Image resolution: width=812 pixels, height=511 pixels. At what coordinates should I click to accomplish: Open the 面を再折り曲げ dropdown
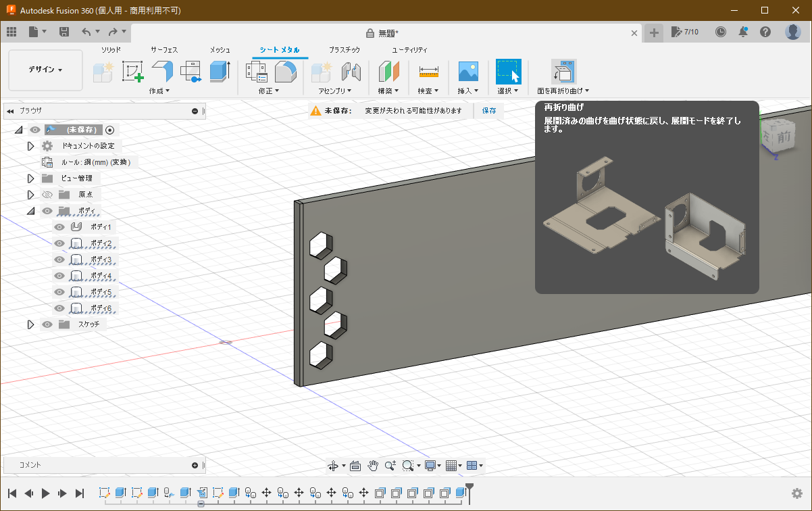click(x=563, y=91)
